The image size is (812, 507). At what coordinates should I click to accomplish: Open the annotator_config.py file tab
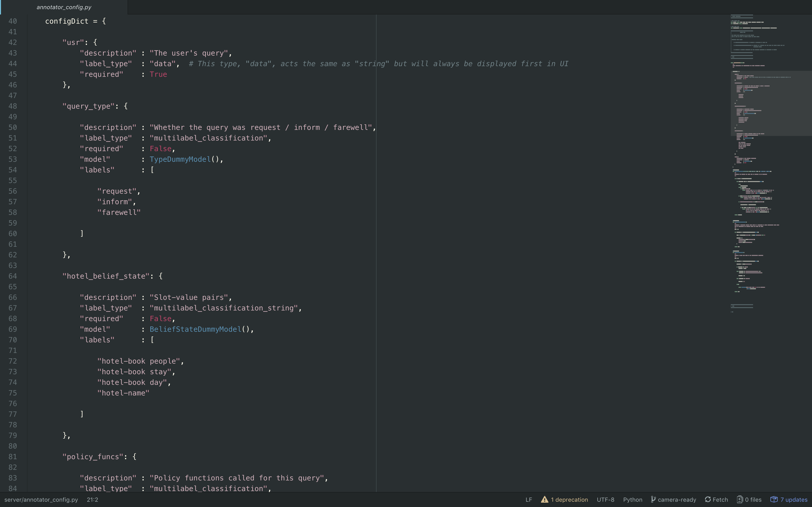click(x=64, y=7)
